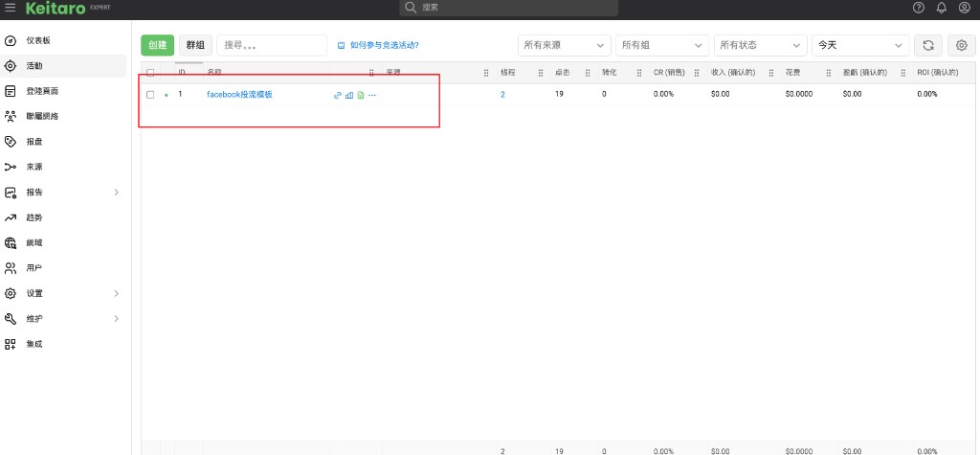Screen dimensions: 980x455
Task: Expand the 设置 submenu chevron
Action: pos(116,293)
